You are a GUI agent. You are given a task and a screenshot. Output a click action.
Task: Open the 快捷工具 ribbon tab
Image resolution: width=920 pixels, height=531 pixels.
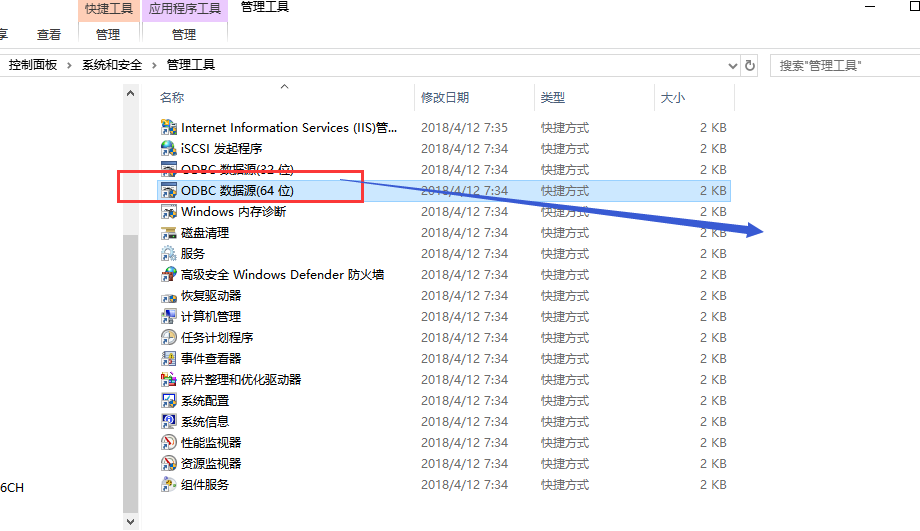point(109,9)
